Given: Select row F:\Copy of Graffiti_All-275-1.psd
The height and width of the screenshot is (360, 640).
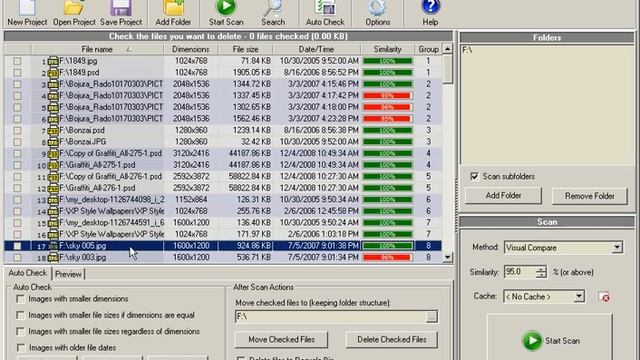Looking at the screenshot, I should coord(223,154).
